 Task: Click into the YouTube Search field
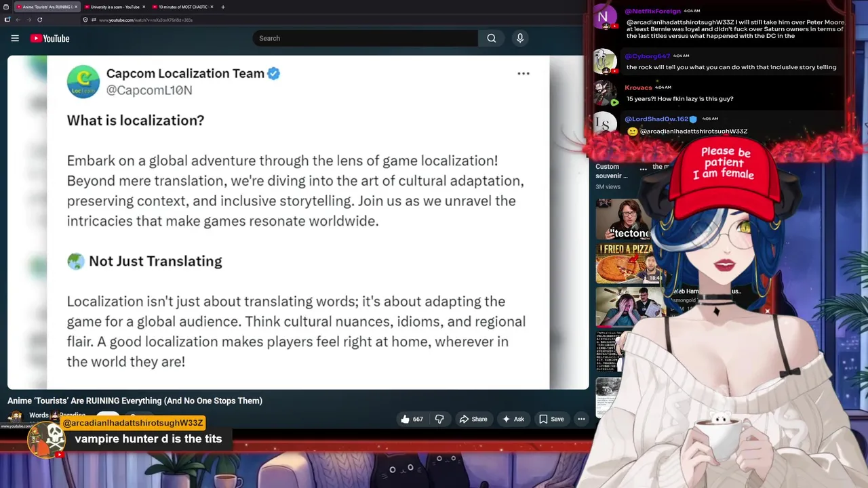365,39
